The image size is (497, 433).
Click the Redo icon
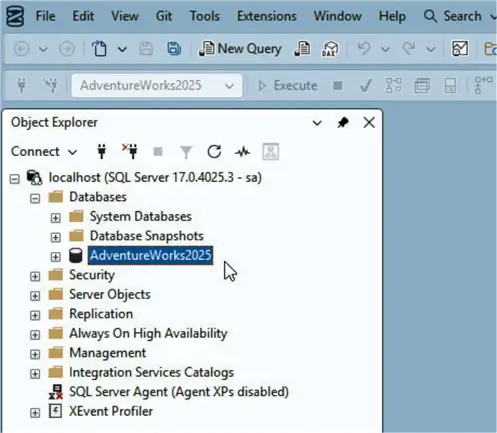(409, 49)
